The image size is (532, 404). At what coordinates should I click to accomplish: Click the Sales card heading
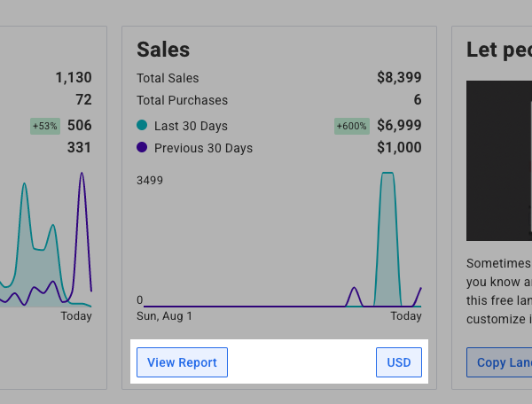[x=163, y=50]
